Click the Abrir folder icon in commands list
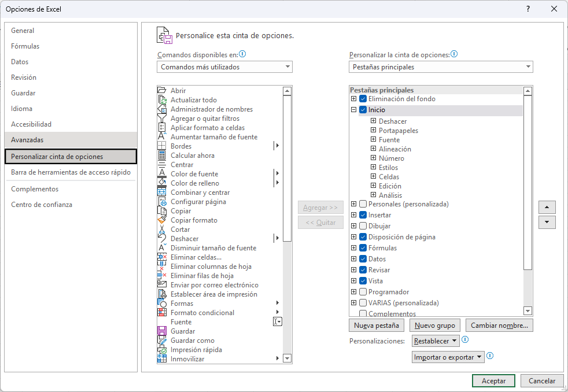 [x=161, y=90]
